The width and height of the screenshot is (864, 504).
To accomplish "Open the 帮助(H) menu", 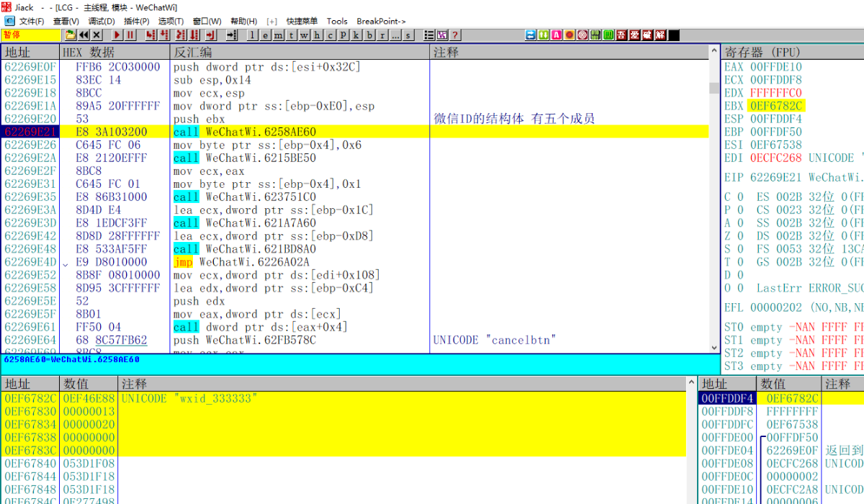I will (243, 21).
